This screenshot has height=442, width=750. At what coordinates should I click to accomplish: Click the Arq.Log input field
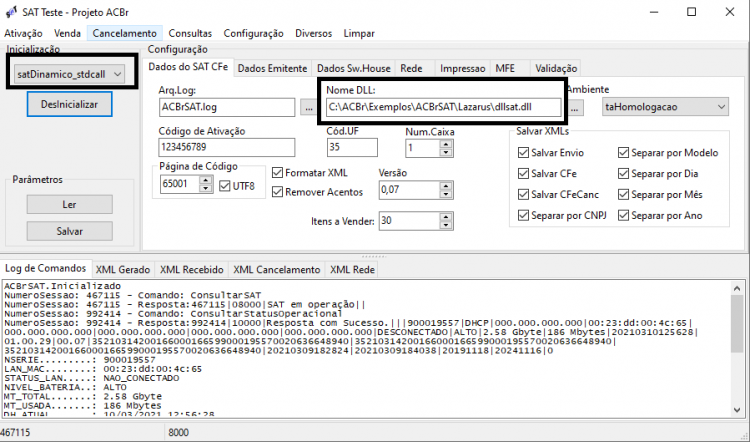point(227,107)
